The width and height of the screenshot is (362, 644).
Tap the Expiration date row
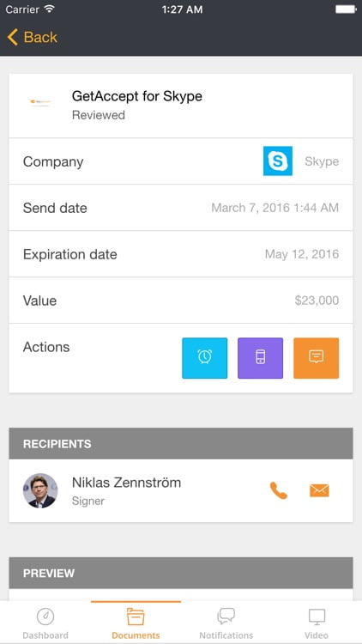tap(181, 254)
